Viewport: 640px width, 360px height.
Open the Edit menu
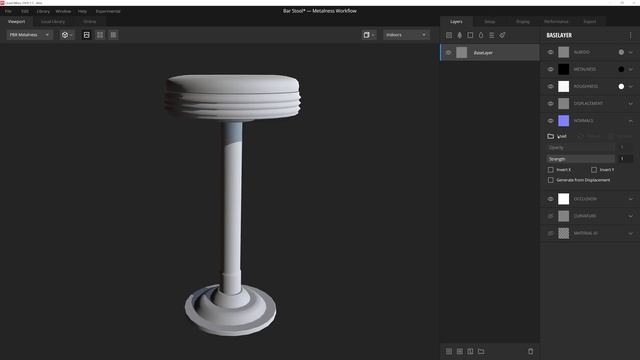pyautogui.click(x=25, y=11)
